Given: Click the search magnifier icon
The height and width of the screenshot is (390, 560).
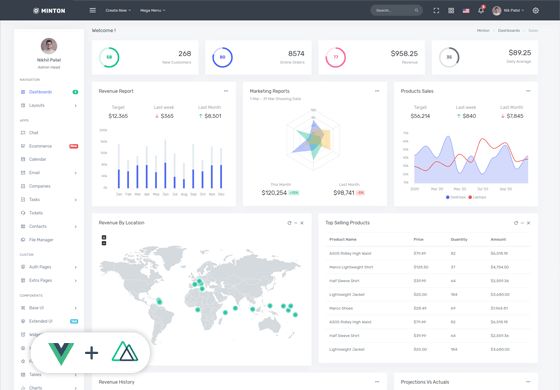Looking at the screenshot, I should pyautogui.click(x=416, y=10).
